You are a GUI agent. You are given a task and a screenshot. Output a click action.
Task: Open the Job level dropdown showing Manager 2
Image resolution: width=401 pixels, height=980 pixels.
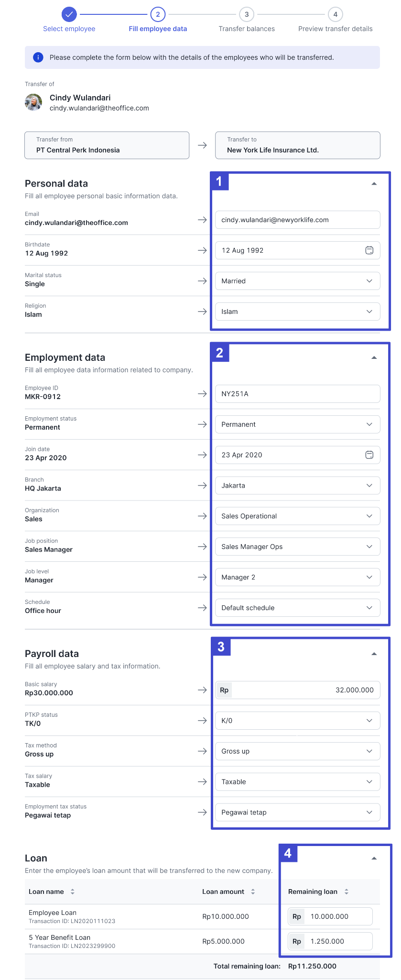coord(298,577)
